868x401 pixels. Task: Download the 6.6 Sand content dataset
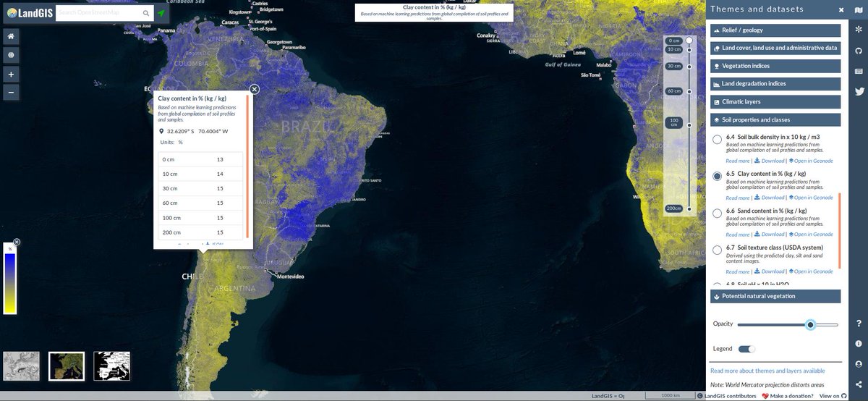coord(770,235)
